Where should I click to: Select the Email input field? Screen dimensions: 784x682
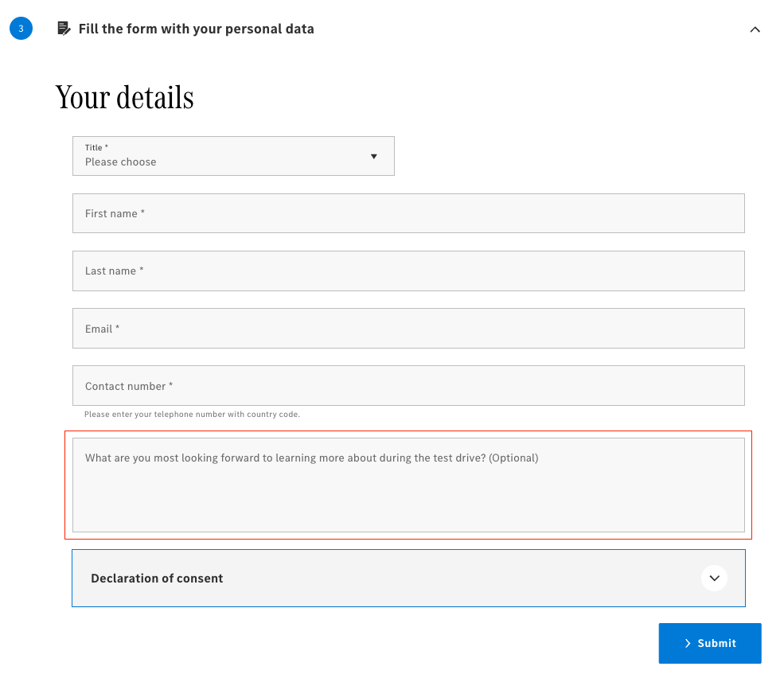point(408,329)
